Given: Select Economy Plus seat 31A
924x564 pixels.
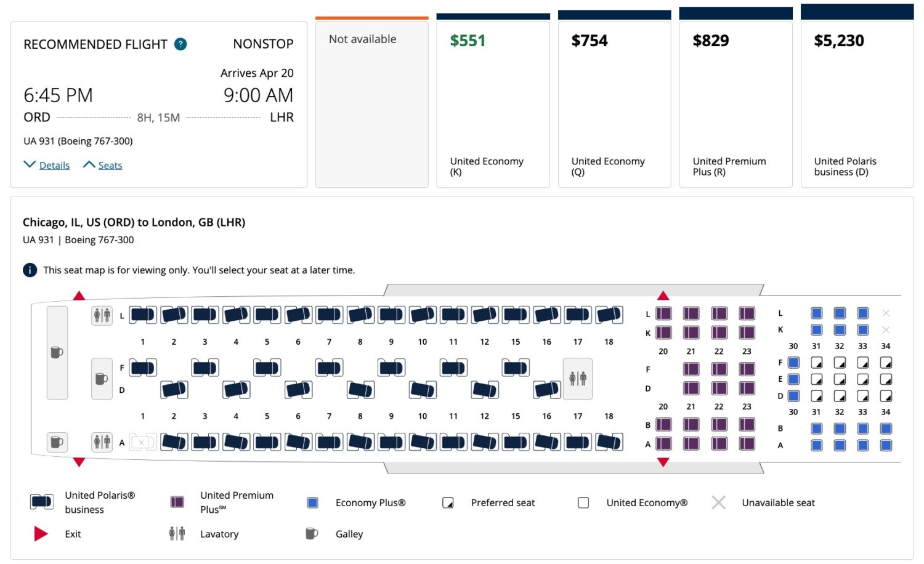Looking at the screenshot, I should [816, 445].
